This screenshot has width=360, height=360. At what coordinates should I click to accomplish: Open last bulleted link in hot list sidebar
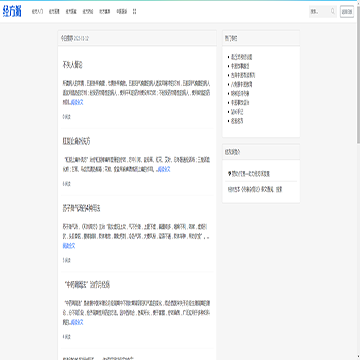point(237,121)
